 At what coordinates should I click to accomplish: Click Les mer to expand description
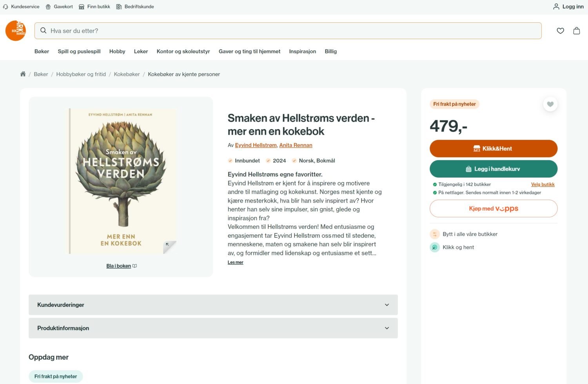point(235,262)
